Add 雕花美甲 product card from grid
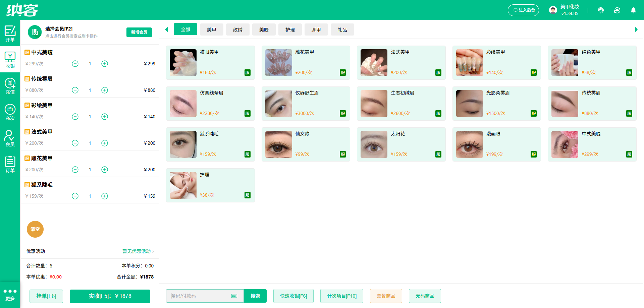This screenshot has height=308, width=644. pyautogui.click(x=306, y=63)
